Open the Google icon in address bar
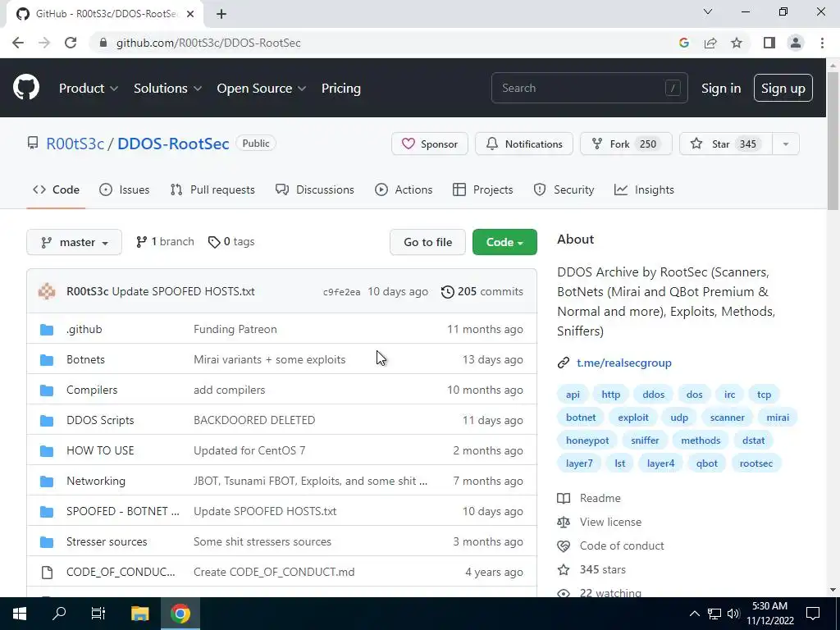840x630 pixels. (x=683, y=43)
